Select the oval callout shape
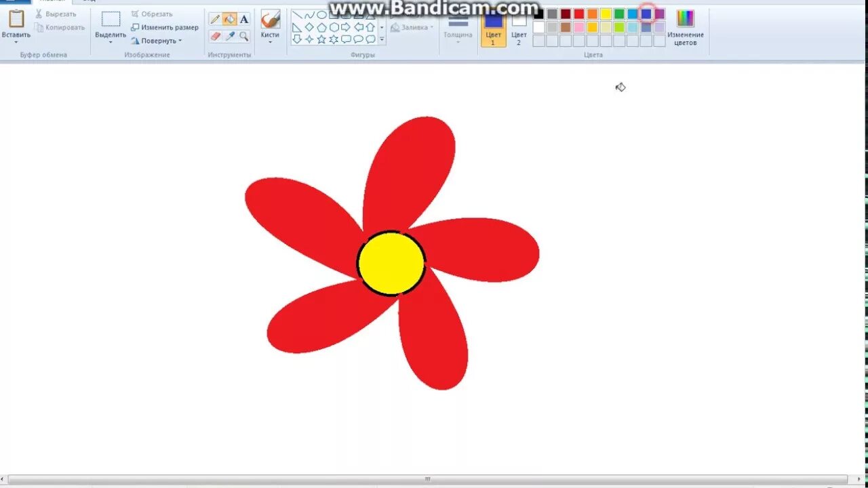 [x=358, y=39]
